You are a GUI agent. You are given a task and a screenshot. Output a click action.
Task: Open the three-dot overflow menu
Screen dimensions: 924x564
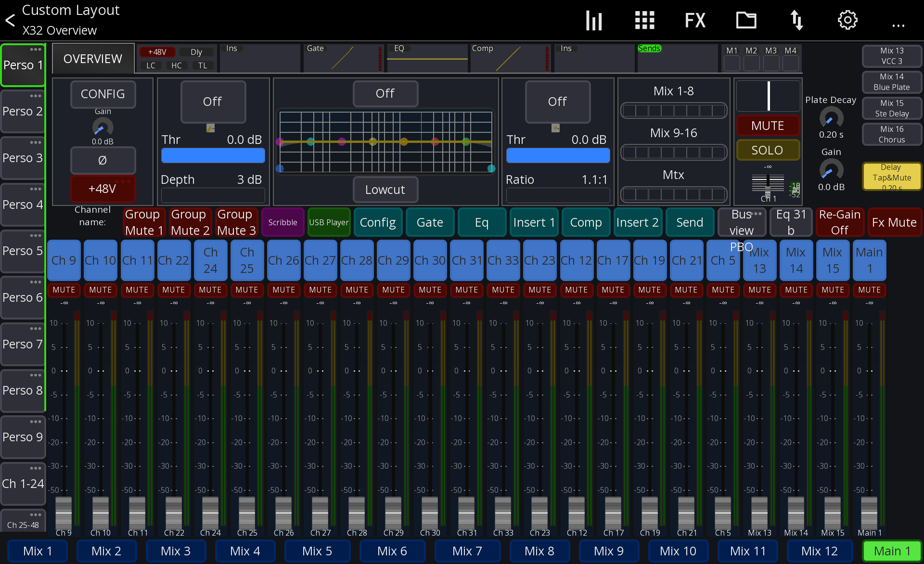click(898, 25)
